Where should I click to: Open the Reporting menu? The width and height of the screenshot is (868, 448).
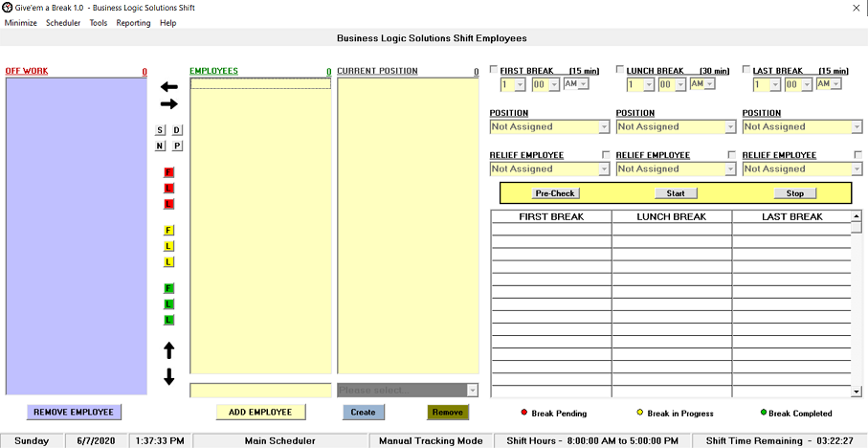(x=133, y=23)
